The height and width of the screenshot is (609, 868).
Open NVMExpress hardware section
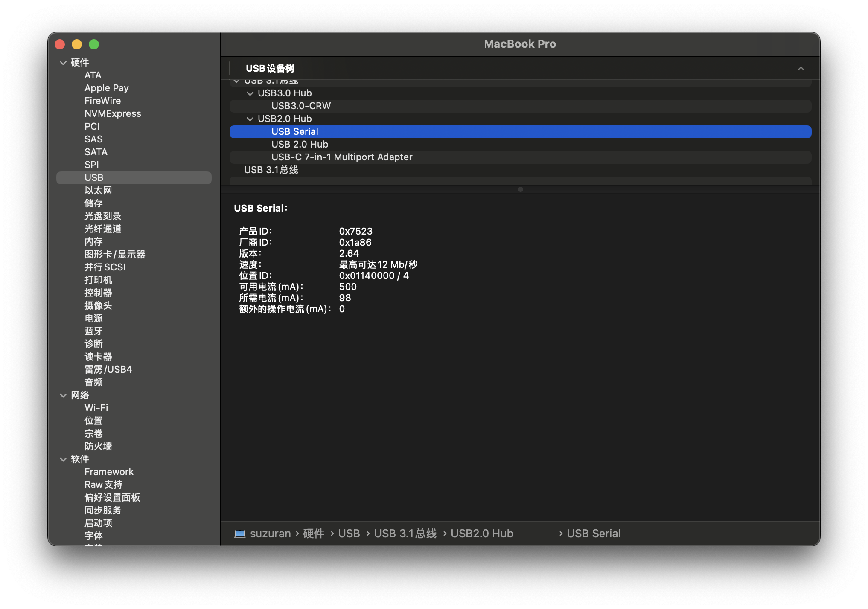click(134, 114)
